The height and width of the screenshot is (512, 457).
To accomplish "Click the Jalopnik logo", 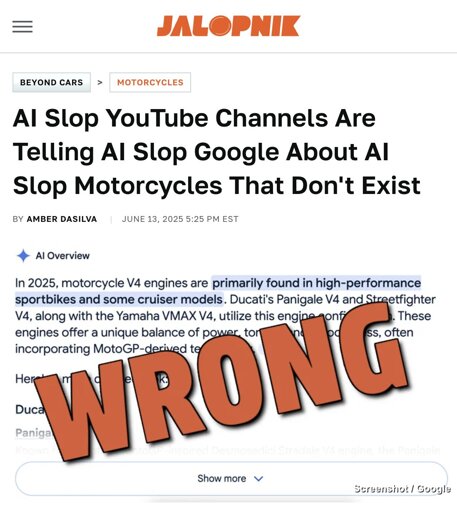I will (228, 26).
